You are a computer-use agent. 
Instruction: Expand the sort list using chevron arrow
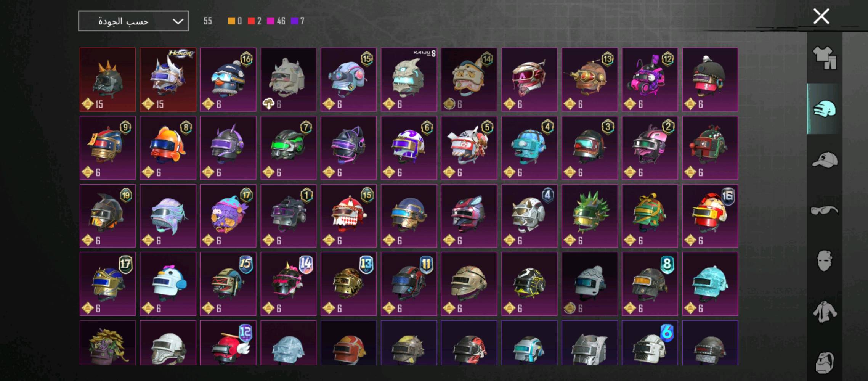[178, 21]
